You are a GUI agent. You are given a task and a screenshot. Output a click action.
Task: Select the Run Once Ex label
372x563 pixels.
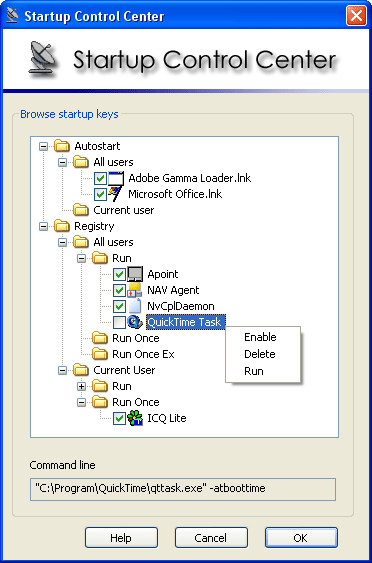143,354
